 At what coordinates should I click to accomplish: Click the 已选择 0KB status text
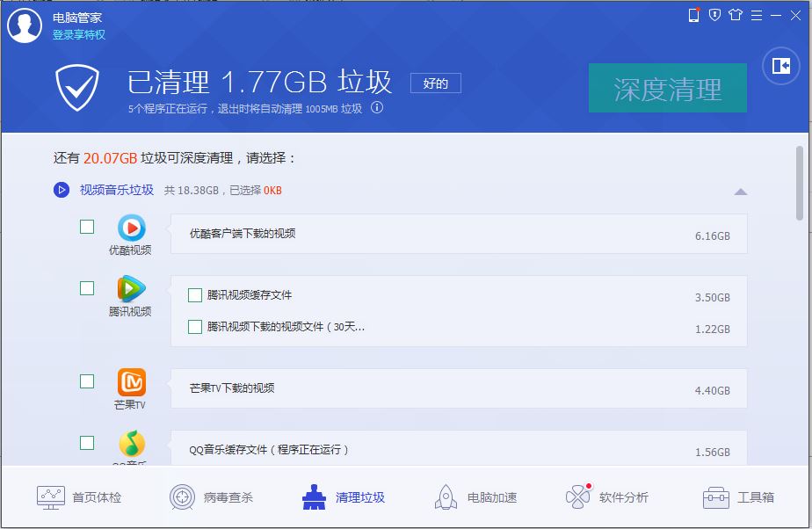[x=256, y=191]
